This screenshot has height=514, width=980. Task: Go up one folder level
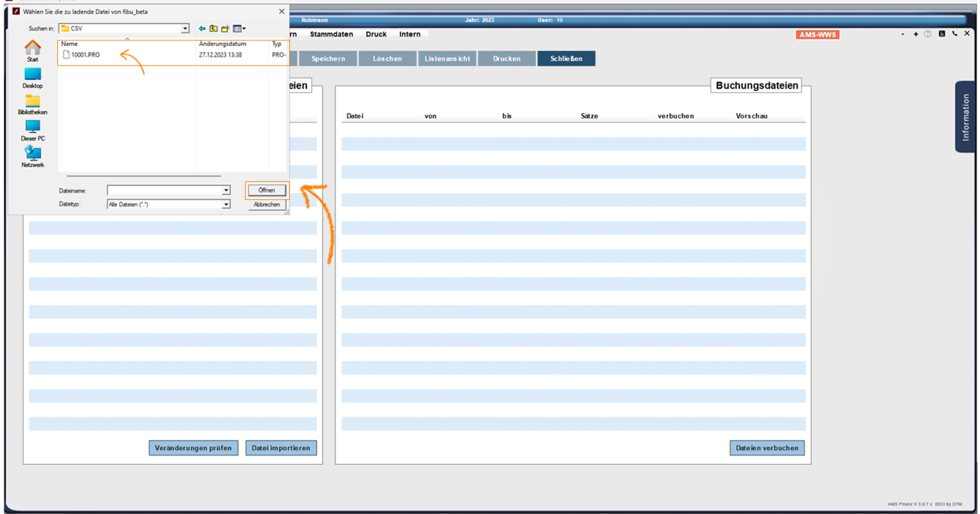[214, 29]
